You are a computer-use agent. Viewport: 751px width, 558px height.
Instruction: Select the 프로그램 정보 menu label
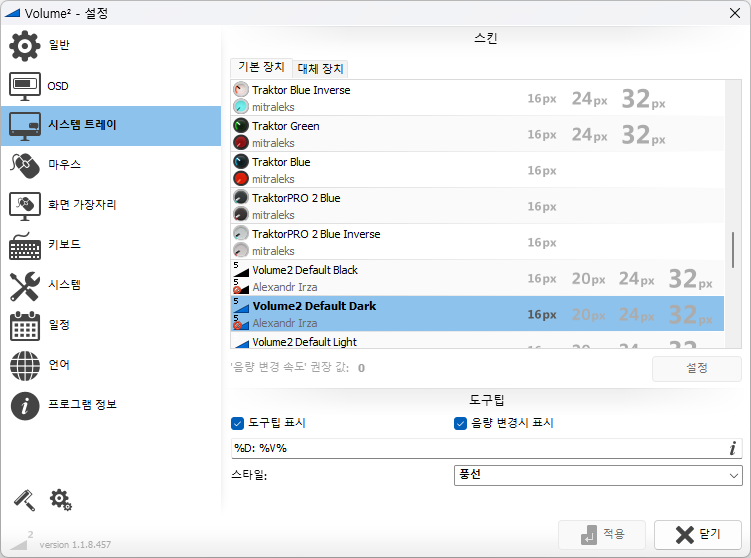click(82, 405)
